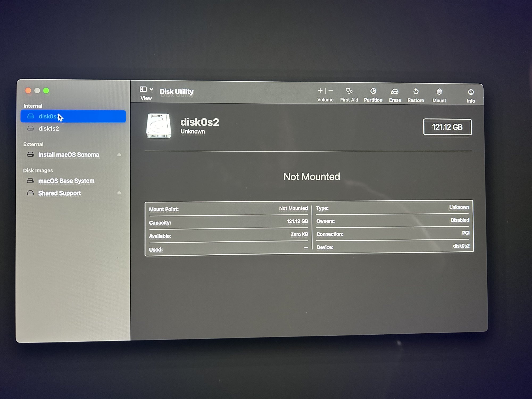Toggle the sidebar View button
This screenshot has width=532, height=399.
pos(143,89)
